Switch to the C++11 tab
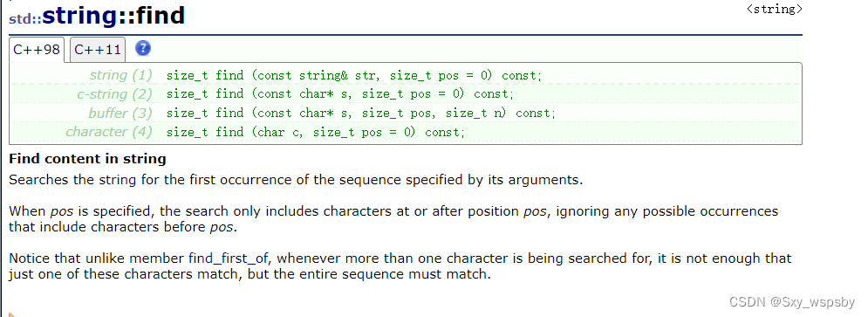This screenshot has width=868, height=317. point(98,49)
